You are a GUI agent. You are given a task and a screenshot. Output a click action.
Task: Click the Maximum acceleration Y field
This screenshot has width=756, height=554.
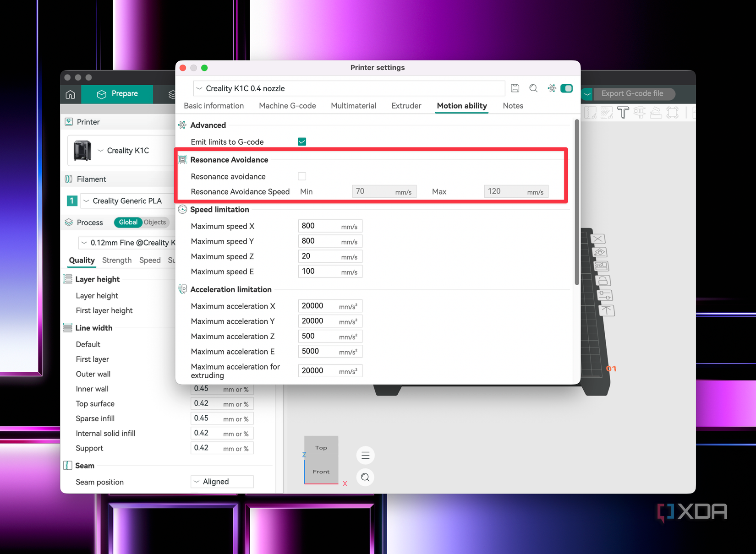[330, 321]
